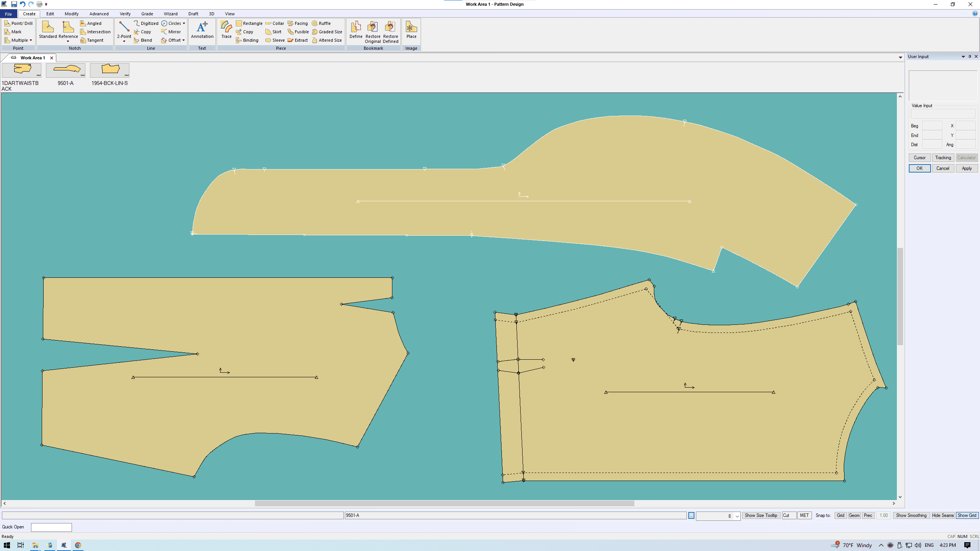Open the Multiple point dropdown

31,40
